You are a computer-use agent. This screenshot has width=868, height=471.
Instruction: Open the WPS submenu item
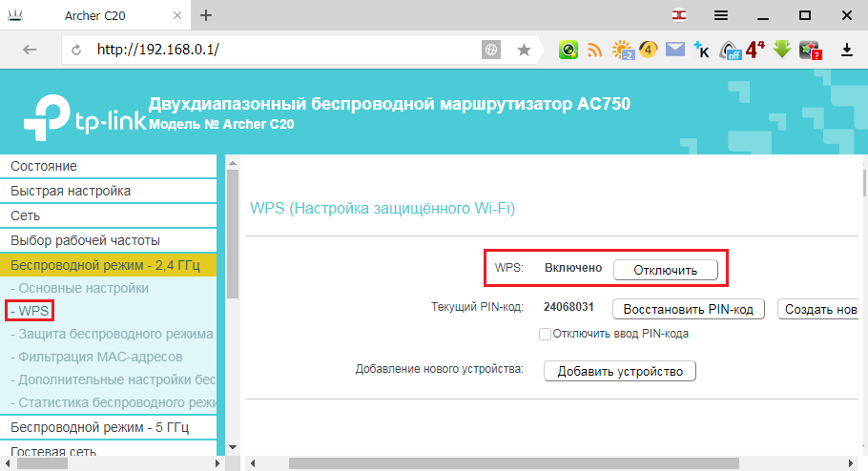(x=30, y=311)
